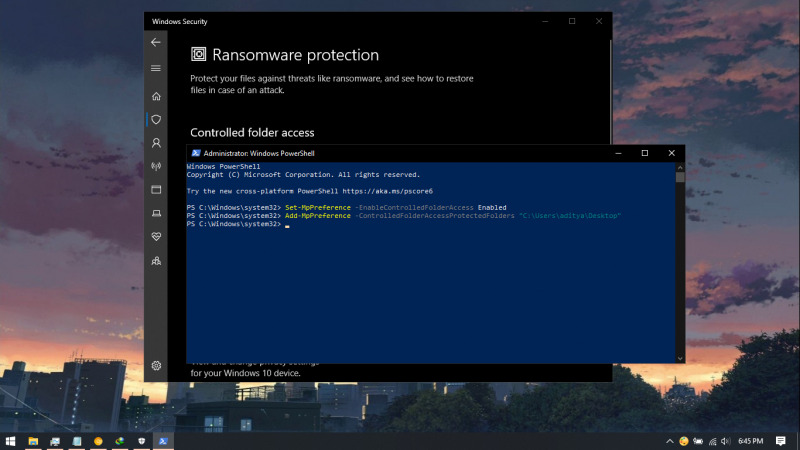Click the PowerShell scrollbar up arrow
800x450 pixels.
coord(680,167)
